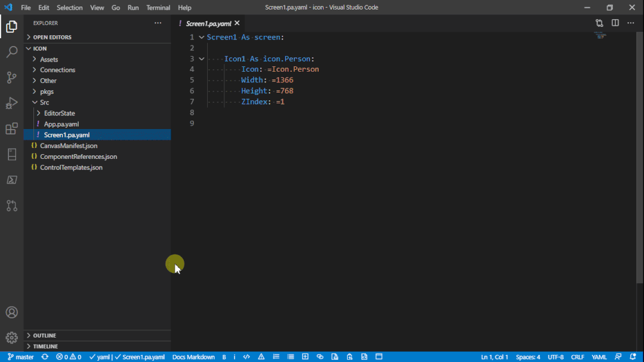
Task: Open the Help menu
Action: tap(184, 7)
